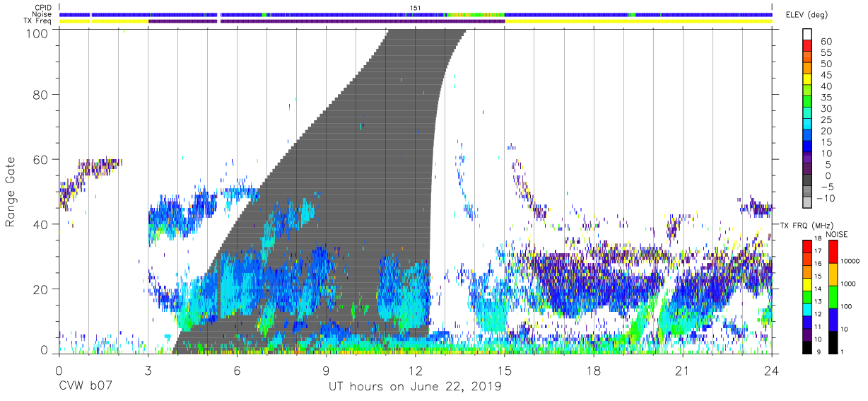Click ELEV legend value '50'

coord(826,64)
